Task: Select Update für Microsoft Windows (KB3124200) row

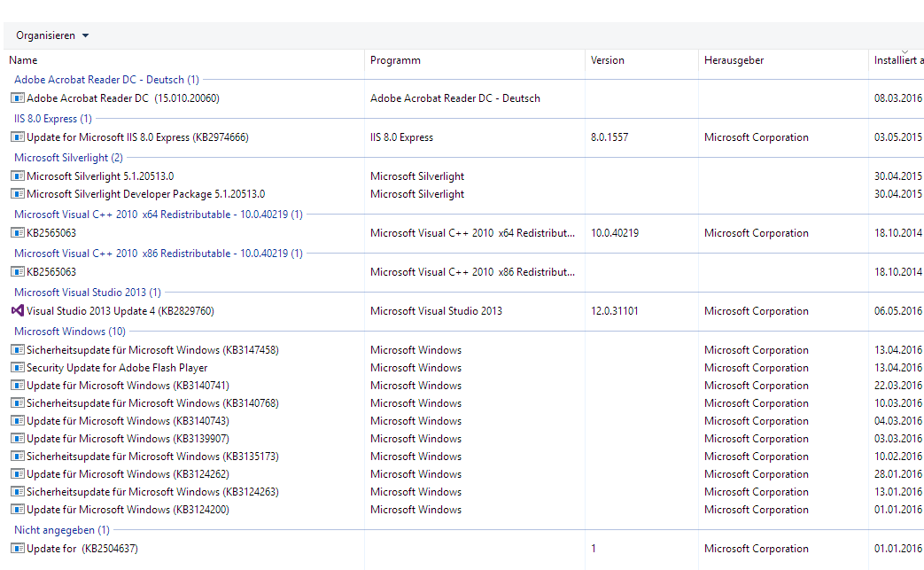Action: pyautogui.click(x=128, y=510)
